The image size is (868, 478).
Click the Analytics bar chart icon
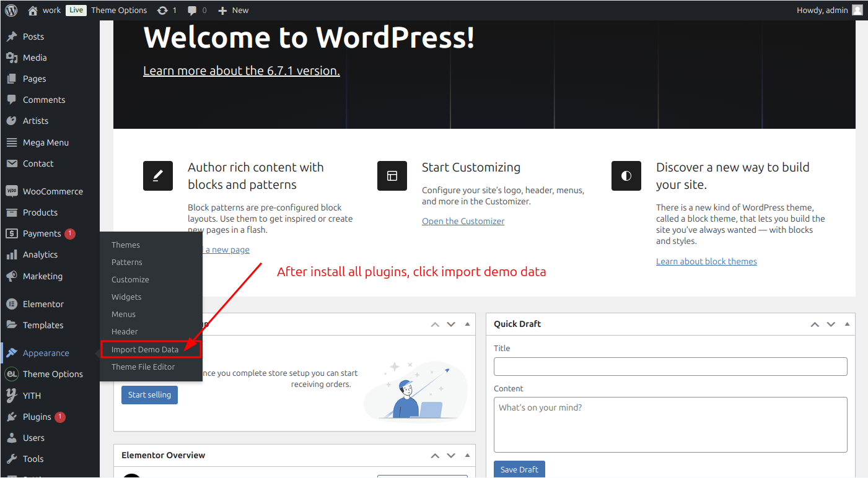pyautogui.click(x=11, y=254)
